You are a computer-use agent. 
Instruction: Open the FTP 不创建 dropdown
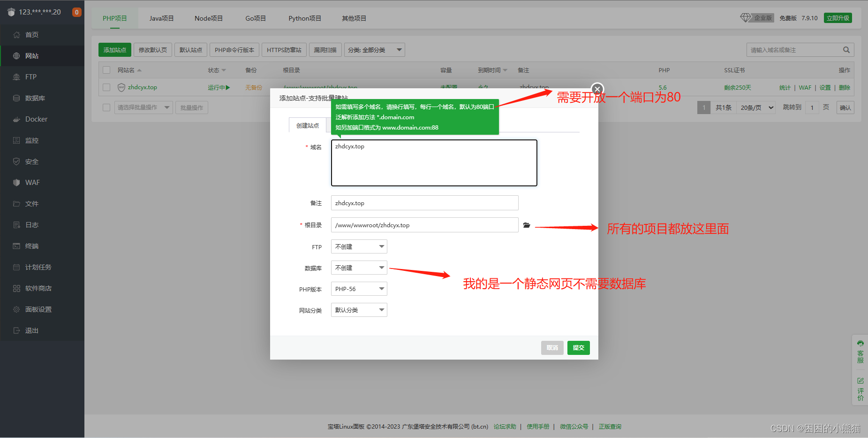359,246
